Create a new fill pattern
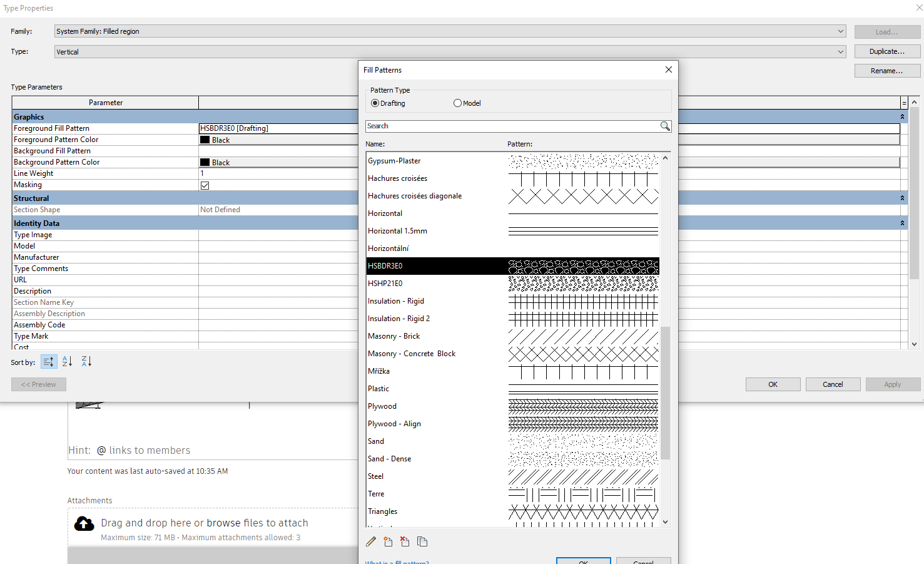 click(x=388, y=541)
